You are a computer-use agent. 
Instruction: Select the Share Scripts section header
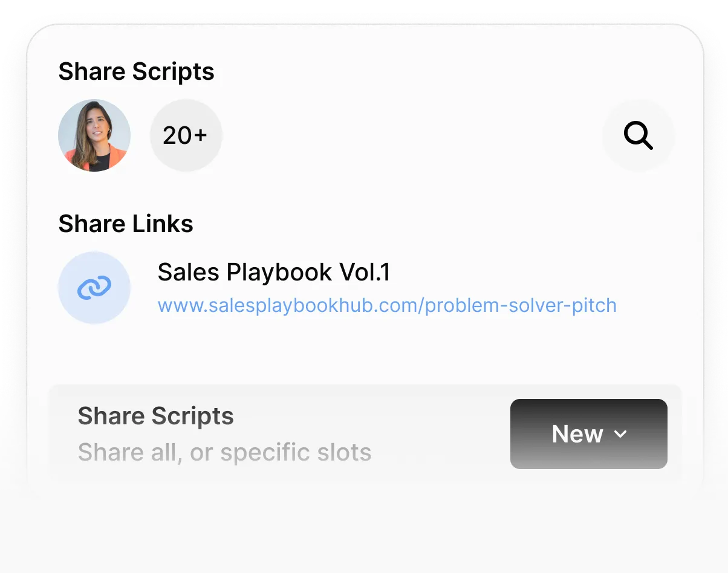[x=136, y=71]
